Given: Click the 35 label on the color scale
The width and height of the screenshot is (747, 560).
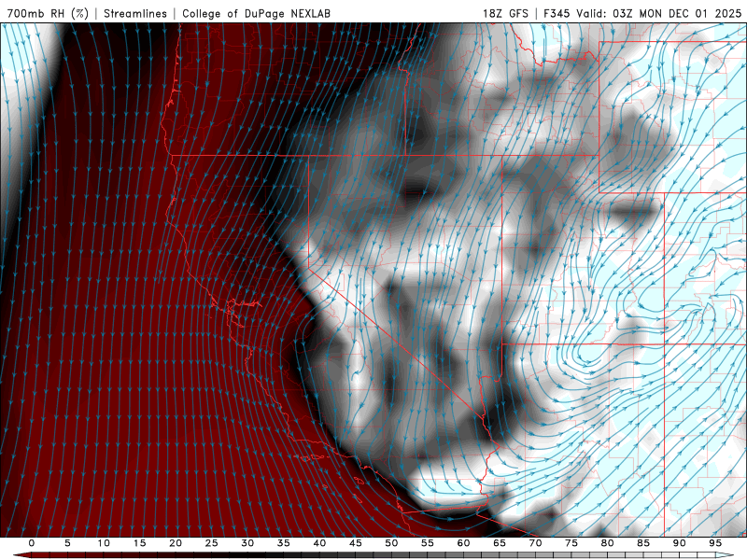Looking at the screenshot, I should (x=283, y=543).
